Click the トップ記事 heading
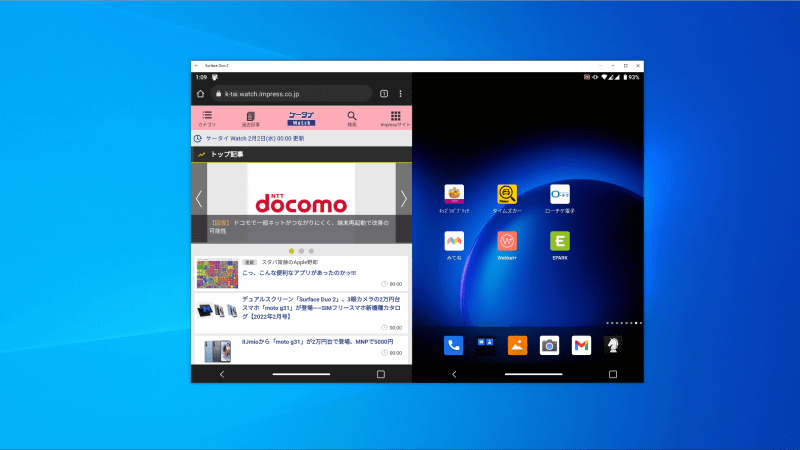The width and height of the screenshot is (800, 450). 227,154
